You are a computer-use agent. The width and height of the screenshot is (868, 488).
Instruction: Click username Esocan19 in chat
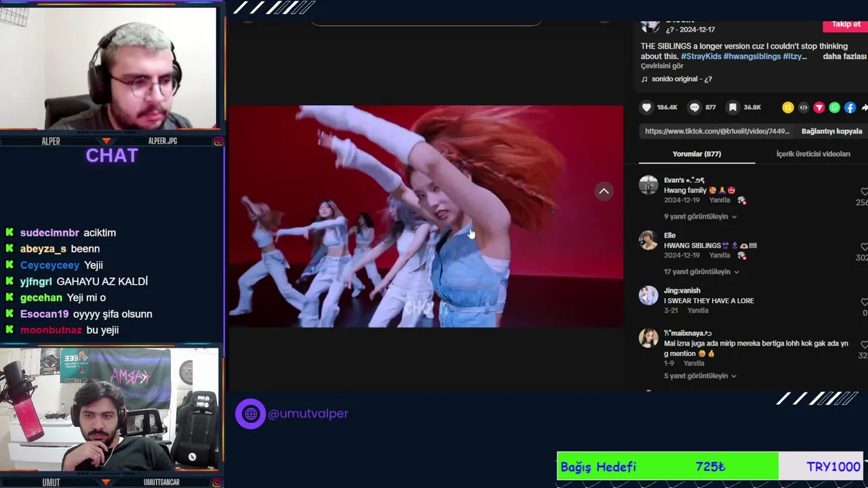click(x=44, y=314)
